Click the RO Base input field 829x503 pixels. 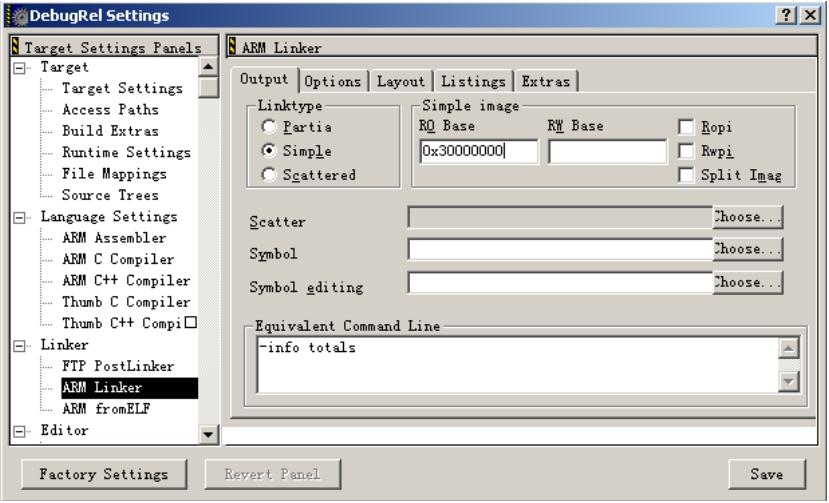pos(478,151)
